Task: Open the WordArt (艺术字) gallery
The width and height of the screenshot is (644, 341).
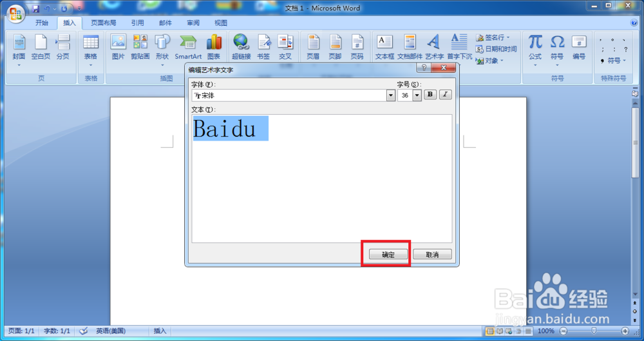Action: click(434, 47)
